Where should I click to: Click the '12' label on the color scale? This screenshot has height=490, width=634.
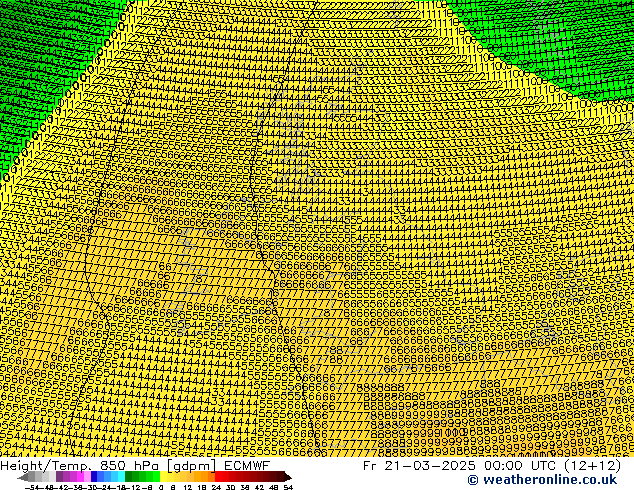[x=188, y=487]
